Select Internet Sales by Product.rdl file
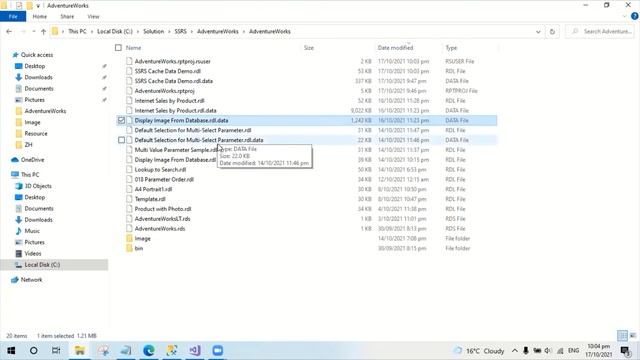640x360 pixels. (169, 100)
